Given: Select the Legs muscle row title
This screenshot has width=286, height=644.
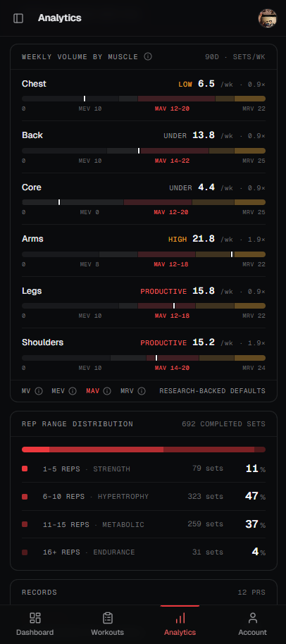Looking at the screenshot, I should (32, 291).
